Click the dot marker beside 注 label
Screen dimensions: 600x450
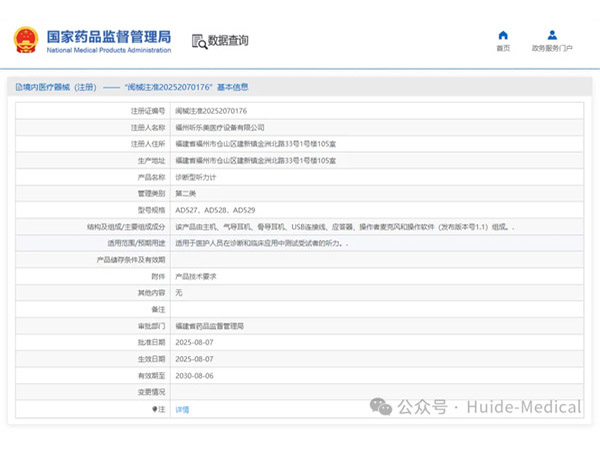point(154,409)
